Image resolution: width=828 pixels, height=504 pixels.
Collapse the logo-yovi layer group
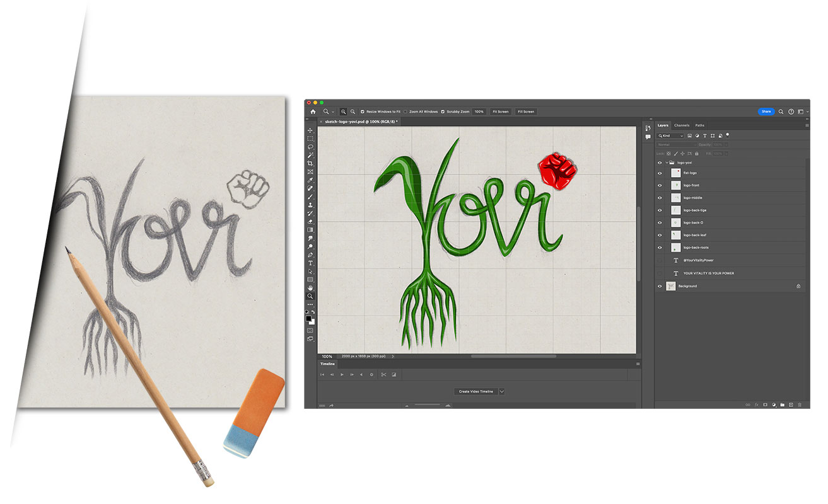pyautogui.click(x=667, y=163)
